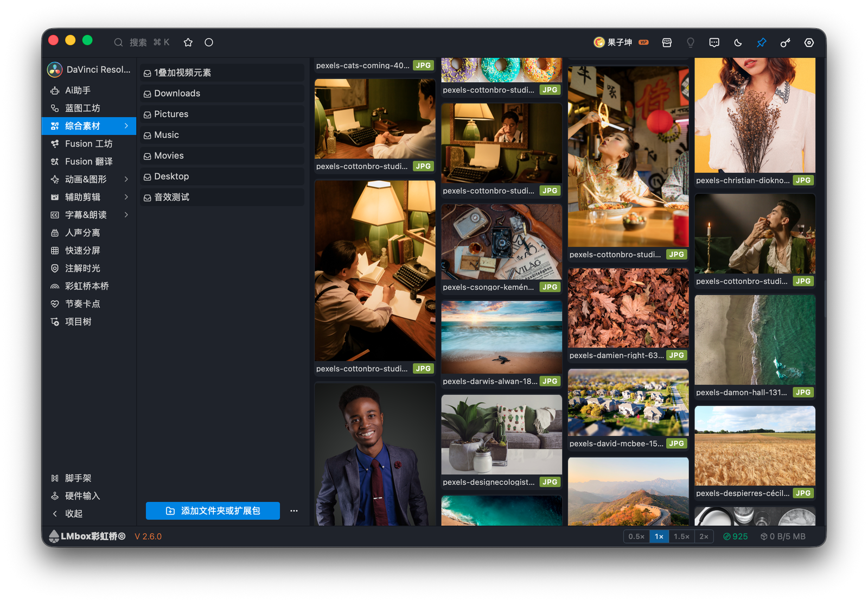Open the more options ellipsis button
The width and height of the screenshot is (868, 602).
[294, 511]
